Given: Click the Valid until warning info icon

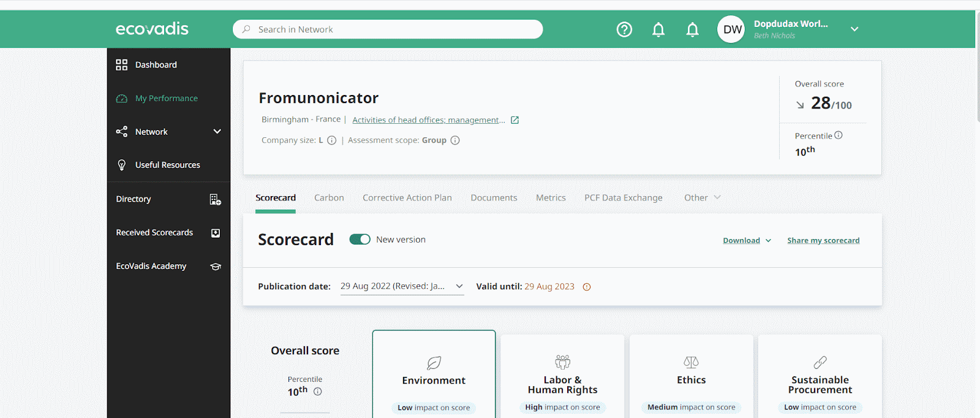Looking at the screenshot, I should (587, 287).
